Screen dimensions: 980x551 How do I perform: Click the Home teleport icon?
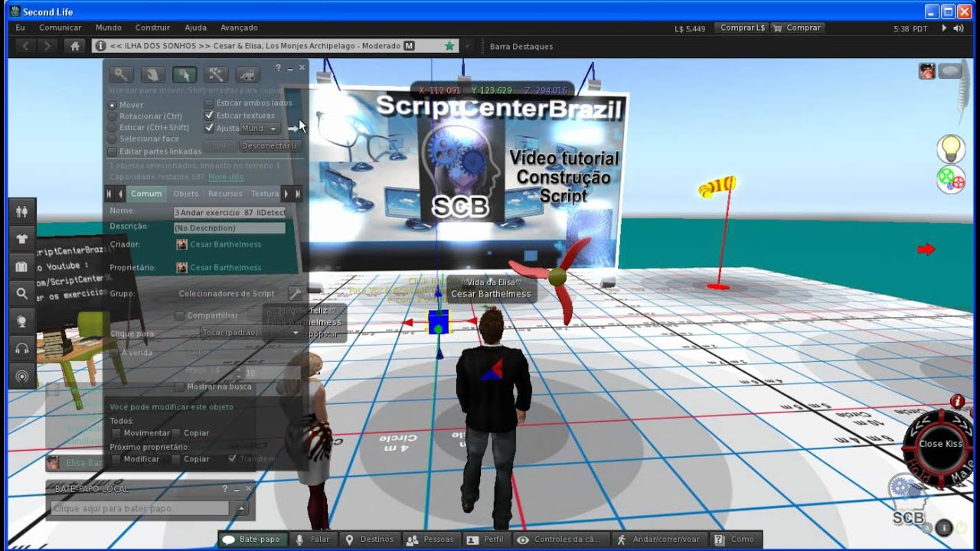(x=74, y=46)
